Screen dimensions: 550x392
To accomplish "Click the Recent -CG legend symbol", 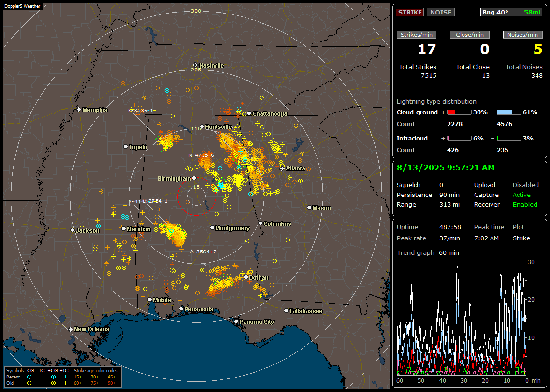I will tap(29, 377).
